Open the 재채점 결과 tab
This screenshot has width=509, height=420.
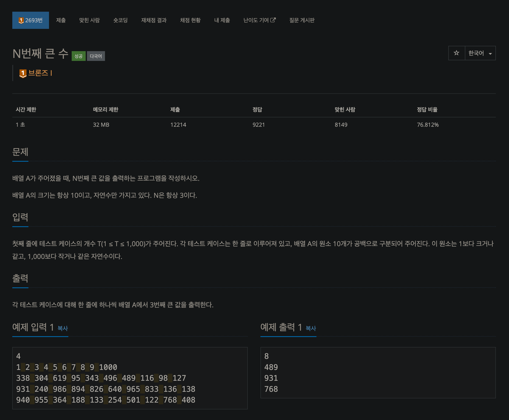click(154, 20)
